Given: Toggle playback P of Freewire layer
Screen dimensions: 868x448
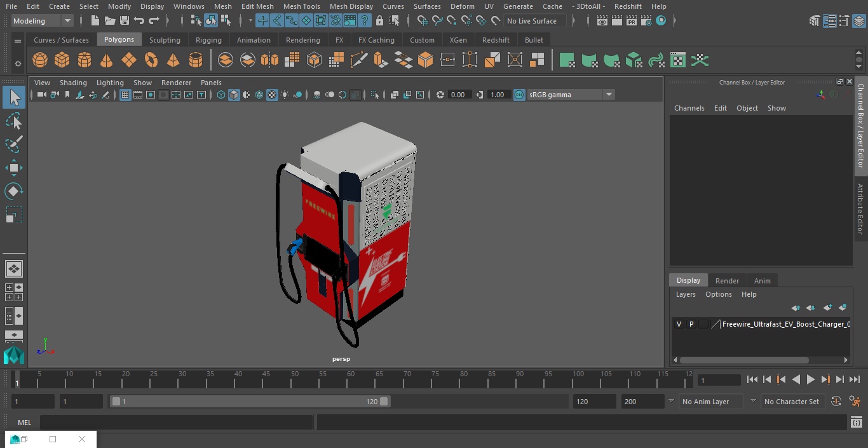Looking at the screenshot, I should pos(691,324).
